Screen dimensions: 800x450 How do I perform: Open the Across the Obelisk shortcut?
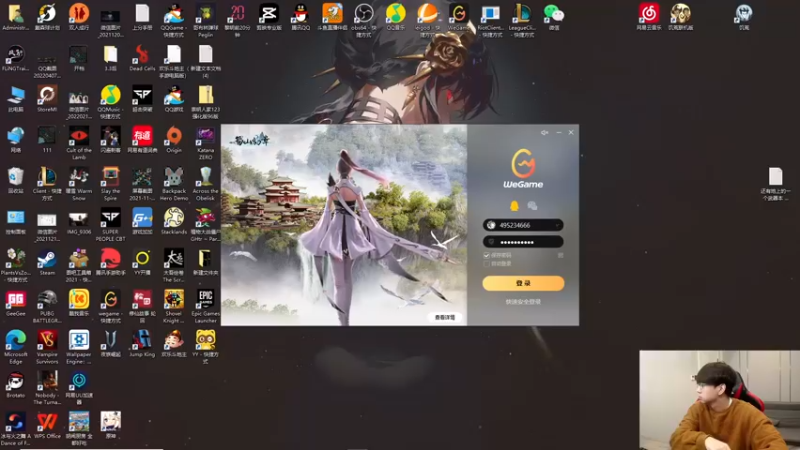pyautogui.click(x=205, y=183)
